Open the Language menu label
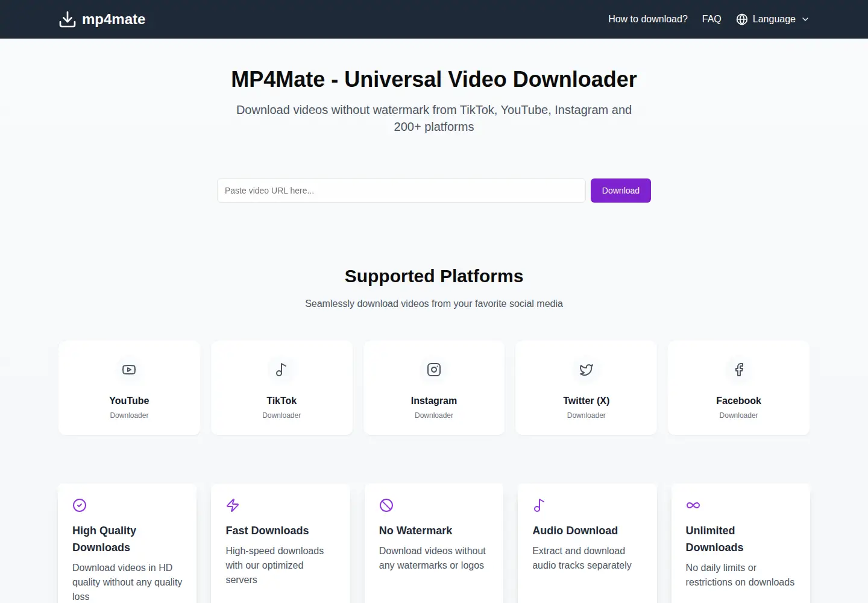868x603 pixels. (x=774, y=19)
